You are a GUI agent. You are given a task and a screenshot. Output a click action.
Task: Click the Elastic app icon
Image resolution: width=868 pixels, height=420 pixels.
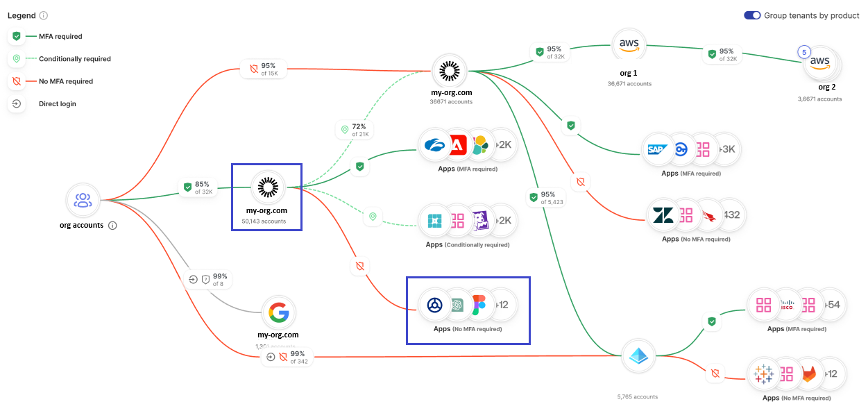point(480,144)
